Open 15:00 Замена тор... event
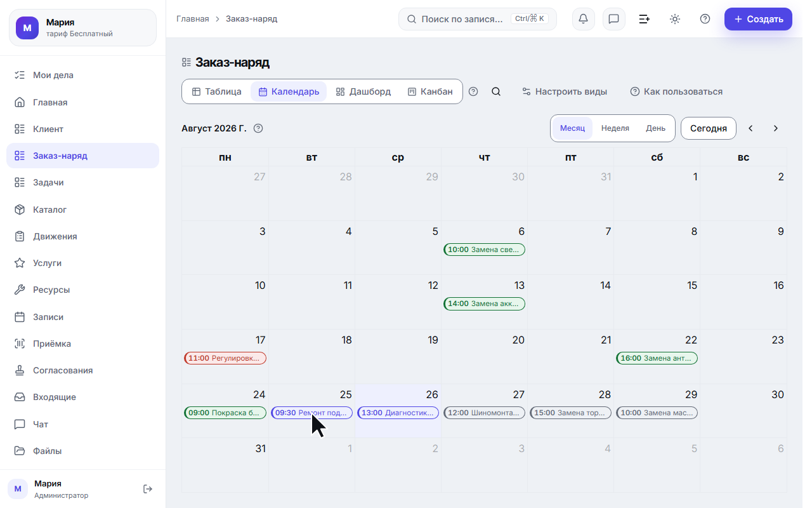This screenshot has height=508, width=812. click(571, 413)
